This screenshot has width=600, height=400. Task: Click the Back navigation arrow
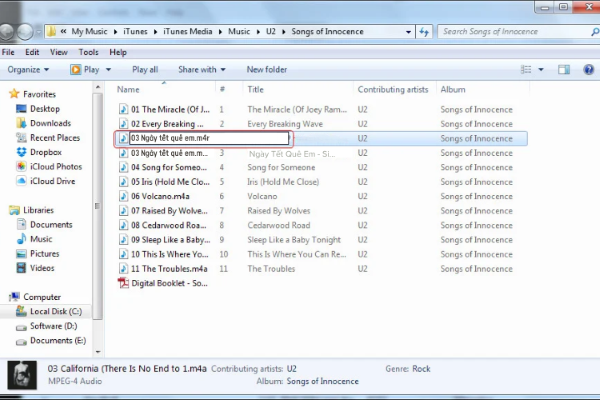pyautogui.click(x=14, y=32)
